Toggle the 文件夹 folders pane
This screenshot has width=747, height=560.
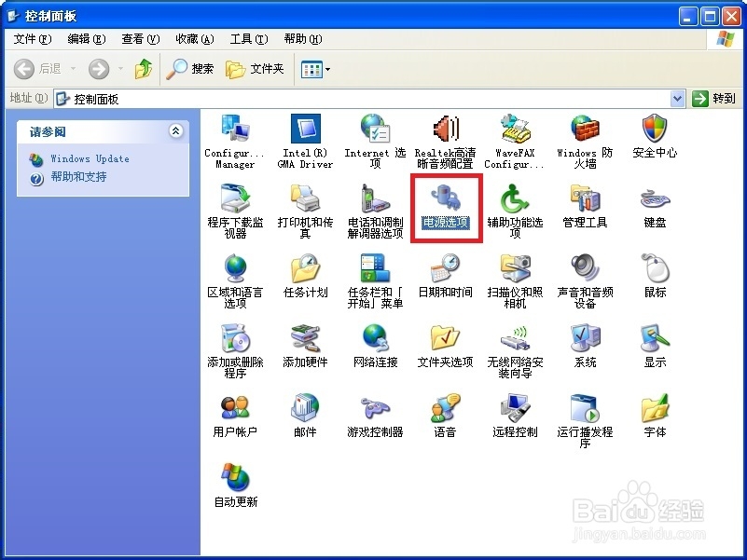[x=256, y=69]
